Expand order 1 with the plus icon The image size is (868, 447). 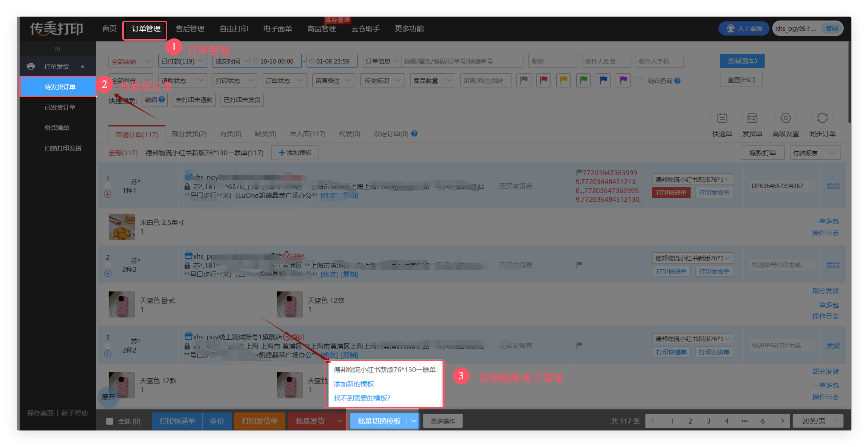click(108, 194)
